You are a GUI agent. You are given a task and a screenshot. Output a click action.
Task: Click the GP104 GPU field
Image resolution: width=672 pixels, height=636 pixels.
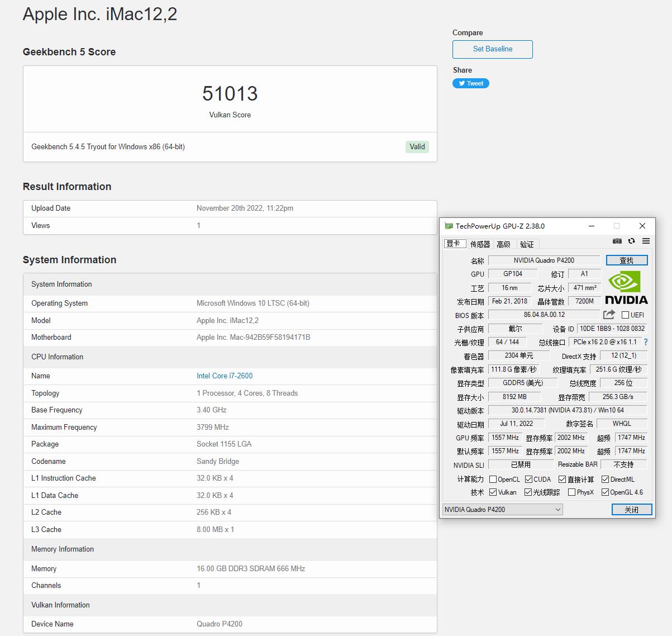[513, 274]
